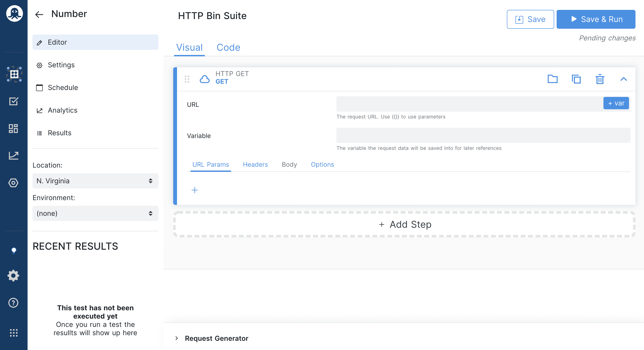Open the chart icon in dark sidebar
Screen dimensions: 644x350
point(13,155)
